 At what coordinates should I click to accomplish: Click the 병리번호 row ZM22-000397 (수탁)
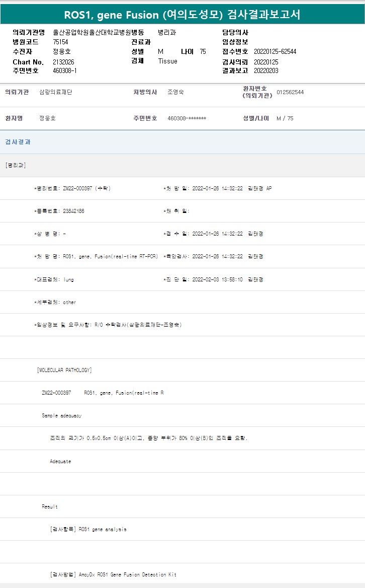[72, 188]
